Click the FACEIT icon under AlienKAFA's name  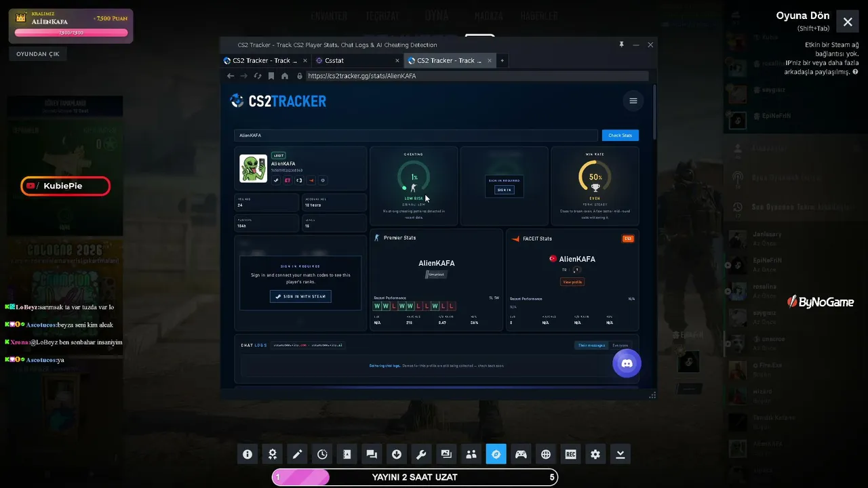click(311, 180)
